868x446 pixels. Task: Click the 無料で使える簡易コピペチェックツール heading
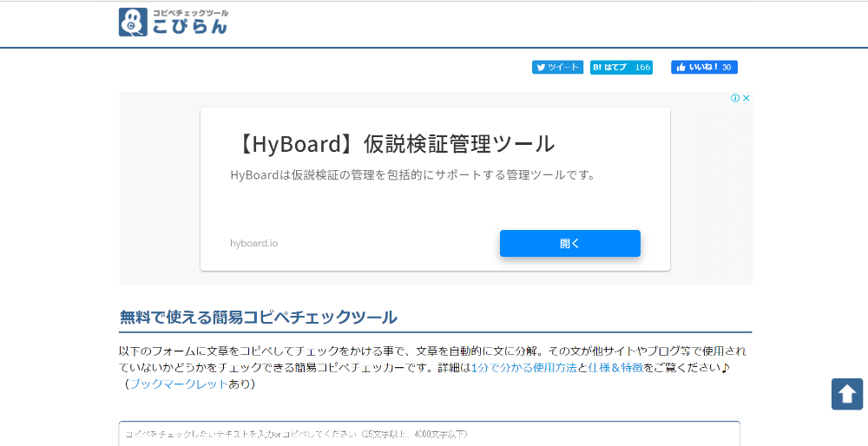point(259,318)
